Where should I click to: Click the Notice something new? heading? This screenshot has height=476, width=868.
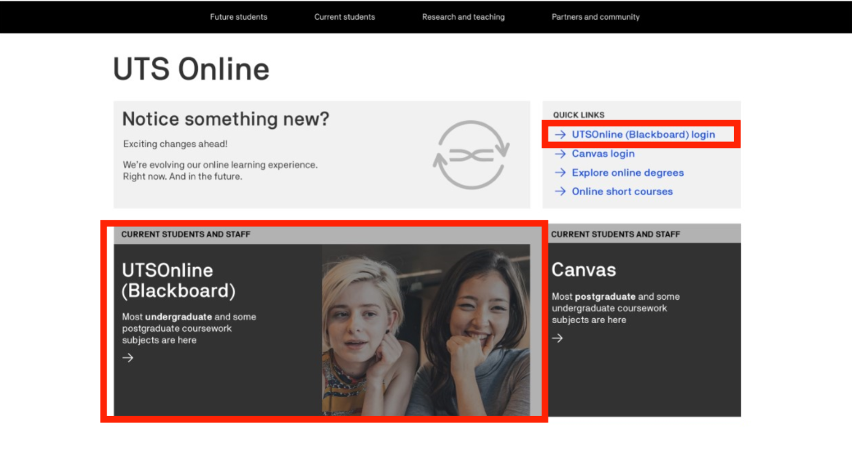click(x=226, y=119)
